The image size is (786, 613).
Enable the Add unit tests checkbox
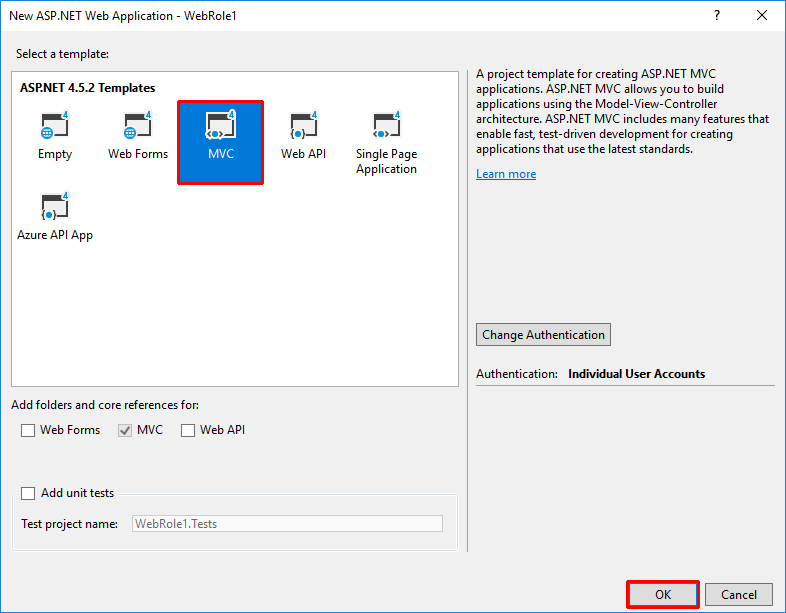click(28, 493)
